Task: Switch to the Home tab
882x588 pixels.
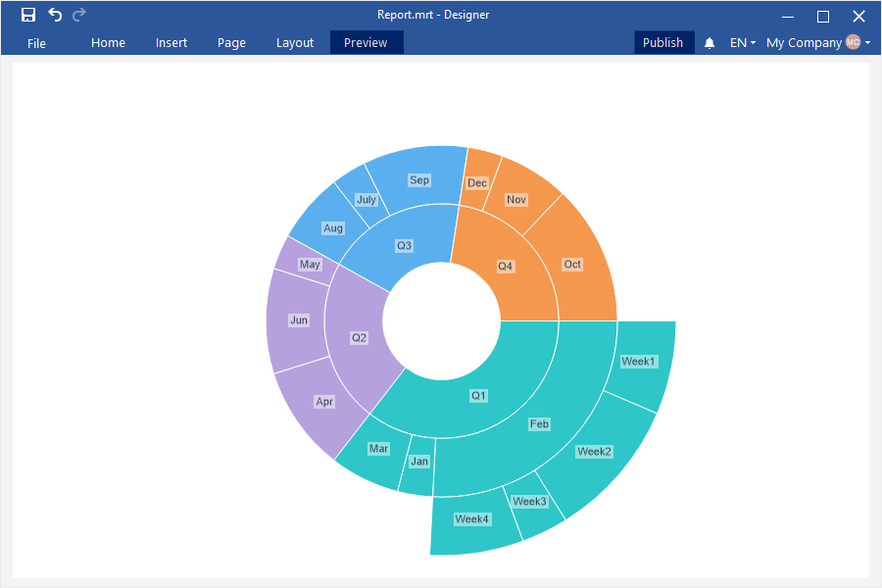Action: [x=108, y=43]
